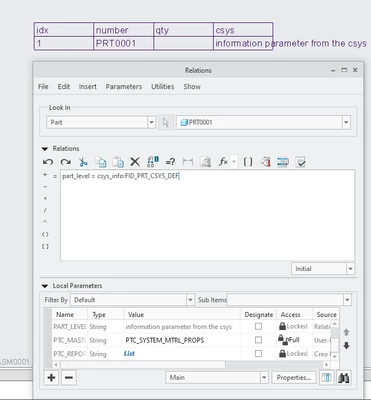Image resolution: width=371 pixels, height=400 pixels.
Task: Insert square brackets from side palette
Action: click(45, 246)
